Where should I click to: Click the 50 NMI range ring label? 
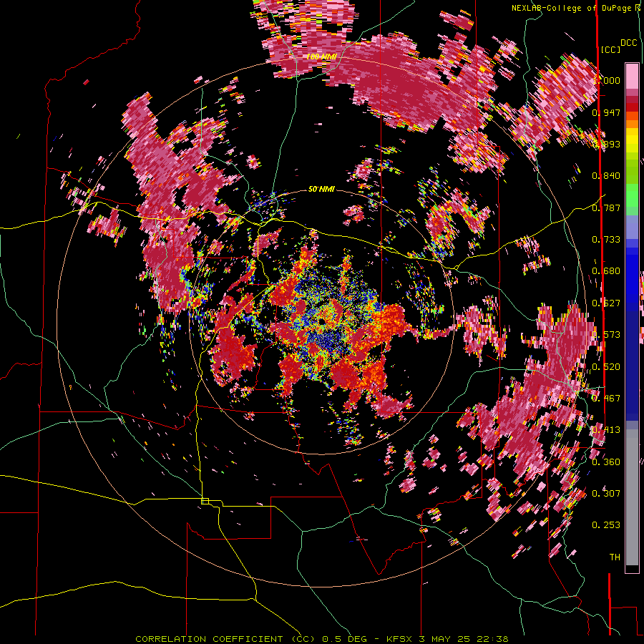coord(321,190)
